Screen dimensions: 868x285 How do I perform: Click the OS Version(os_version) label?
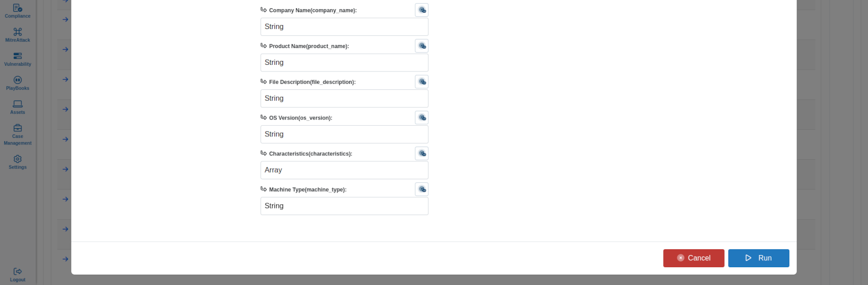301,117
